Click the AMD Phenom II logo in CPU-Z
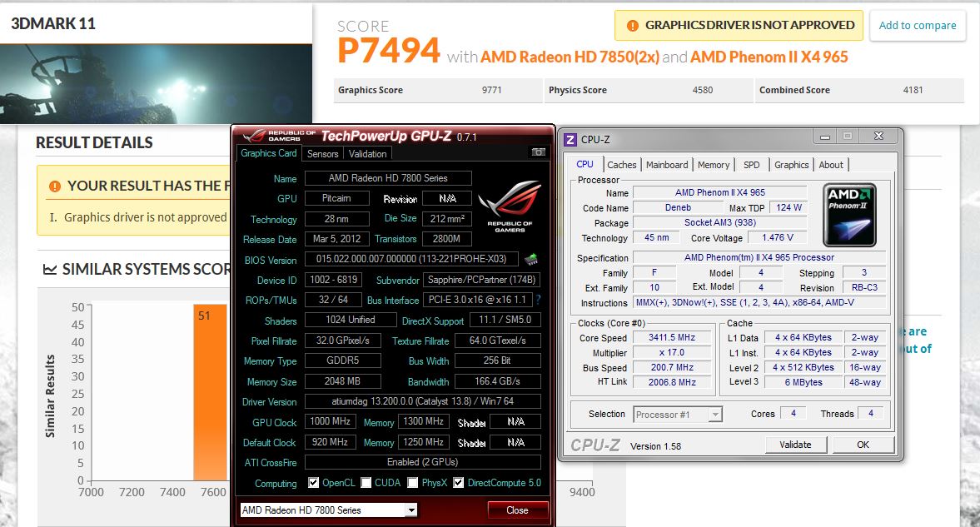The image size is (980, 527). pos(849,215)
